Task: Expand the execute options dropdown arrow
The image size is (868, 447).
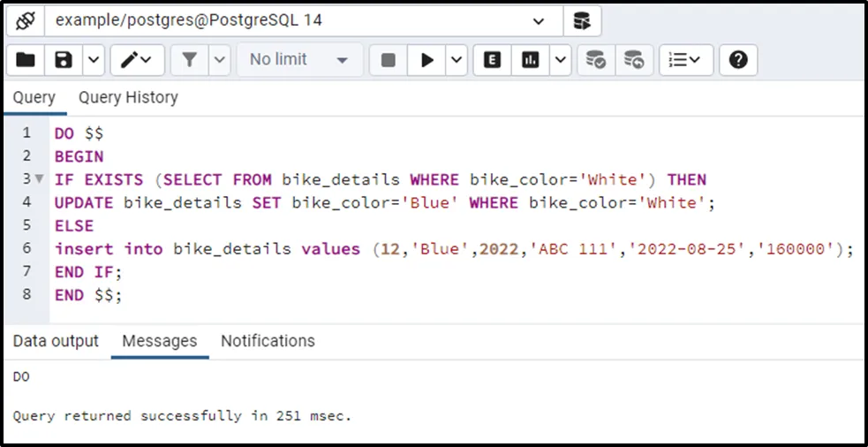Action: coord(457,60)
